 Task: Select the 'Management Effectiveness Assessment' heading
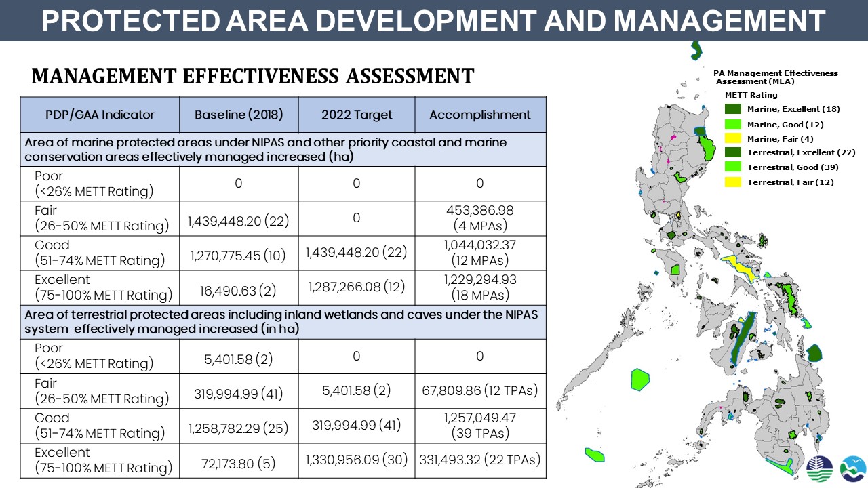pyautogui.click(x=253, y=76)
